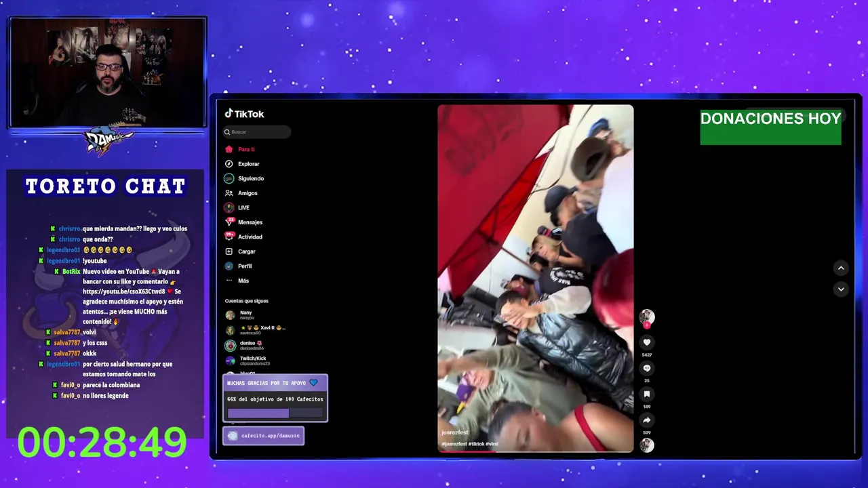Click the 00:28:49 stream timer
868x488 pixels.
coord(102,443)
